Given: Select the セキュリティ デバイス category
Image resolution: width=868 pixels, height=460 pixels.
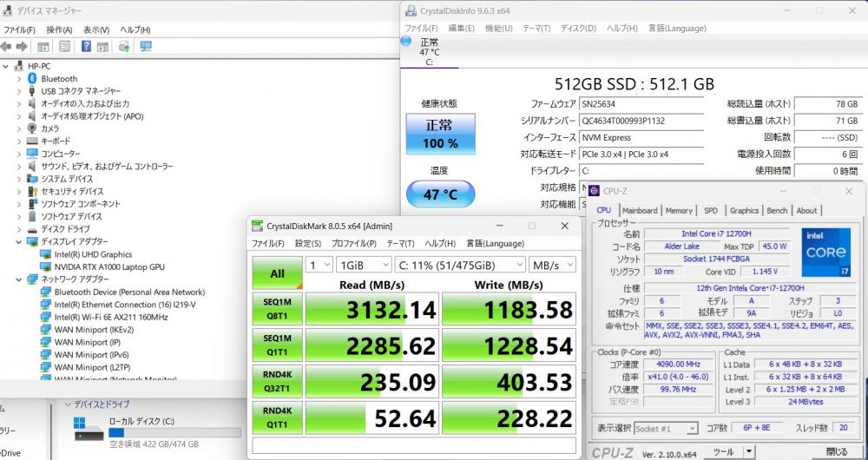Looking at the screenshot, I should (72, 192).
